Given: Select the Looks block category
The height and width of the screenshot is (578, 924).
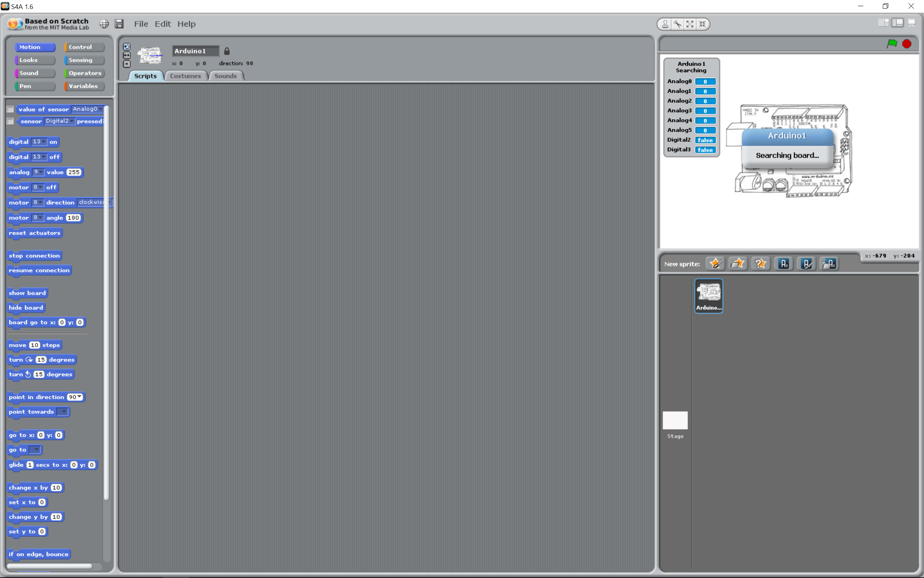Looking at the screenshot, I should [35, 60].
